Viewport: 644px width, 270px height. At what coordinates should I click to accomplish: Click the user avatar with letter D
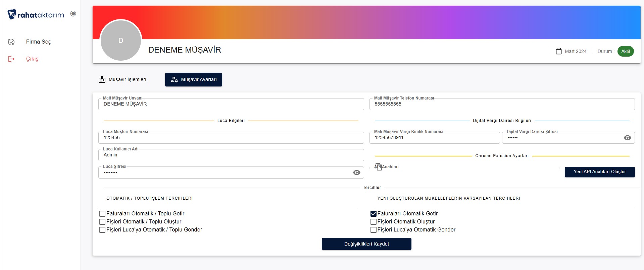pyautogui.click(x=121, y=41)
